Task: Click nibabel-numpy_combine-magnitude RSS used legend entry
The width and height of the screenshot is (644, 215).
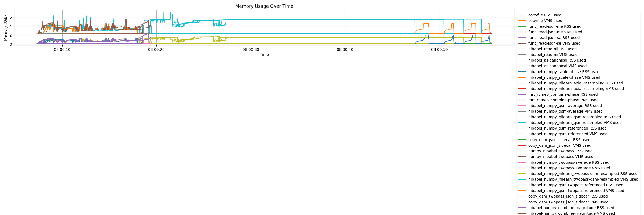Action: pyautogui.click(x=566, y=208)
